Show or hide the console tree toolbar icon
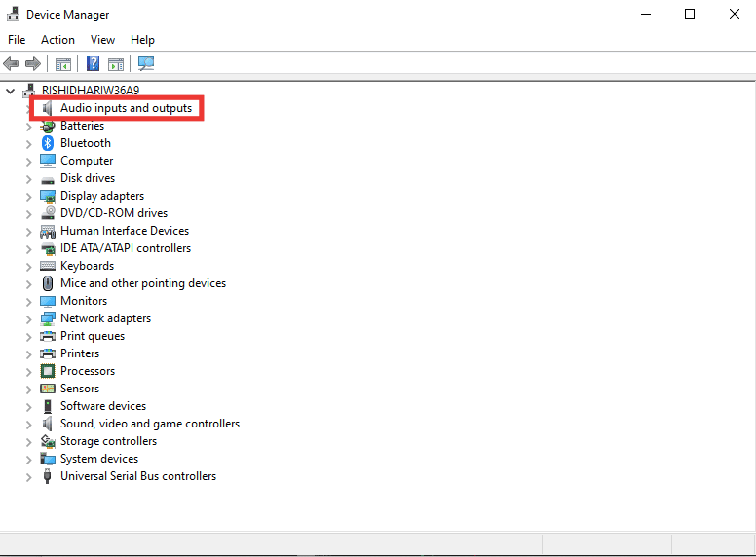This screenshot has height=557, width=756. click(63, 63)
